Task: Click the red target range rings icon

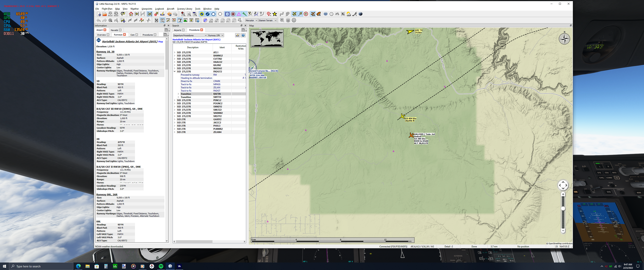Action: (269, 14)
